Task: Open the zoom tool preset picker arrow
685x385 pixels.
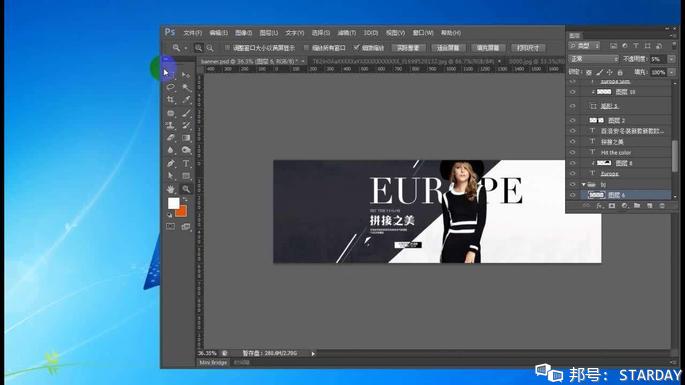Action: (186, 48)
